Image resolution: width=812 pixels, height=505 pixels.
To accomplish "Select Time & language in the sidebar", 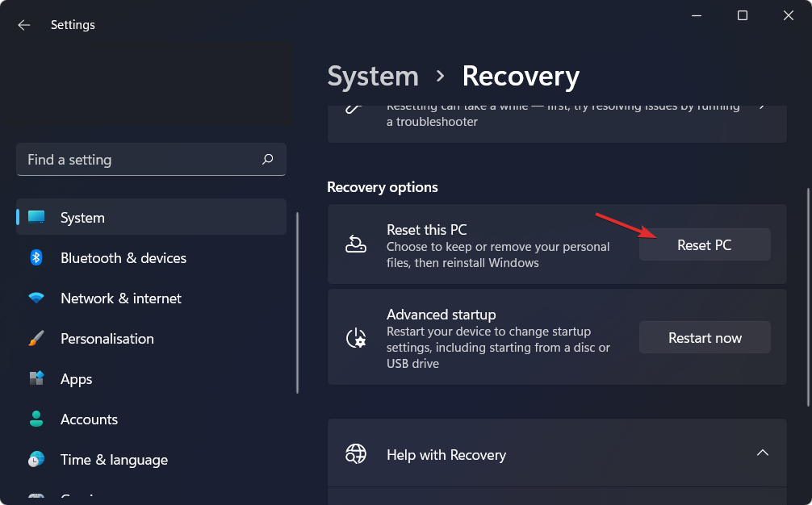I will click(x=114, y=459).
